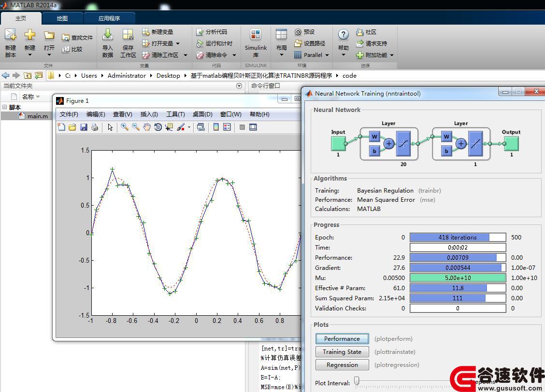The image size is (545, 392).
Task: Expand Parallel dropdown
Action: (x=327, y=55)
